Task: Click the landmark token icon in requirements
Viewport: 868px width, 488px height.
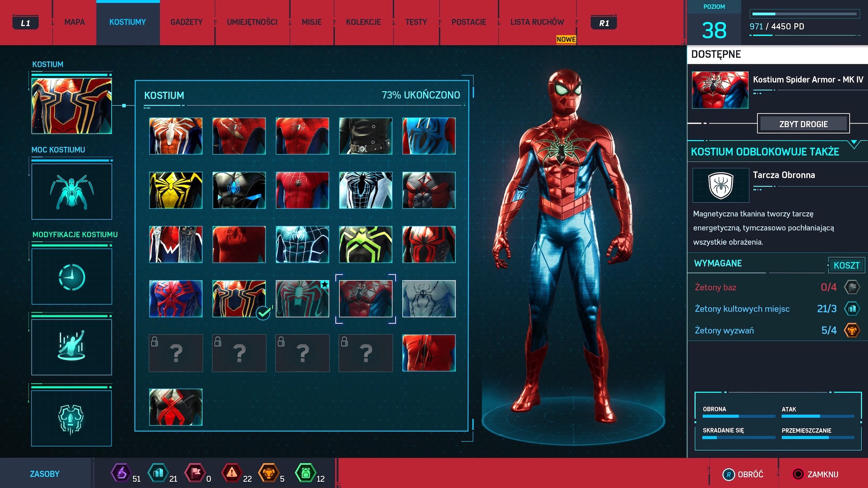Action: pos(852,309)
